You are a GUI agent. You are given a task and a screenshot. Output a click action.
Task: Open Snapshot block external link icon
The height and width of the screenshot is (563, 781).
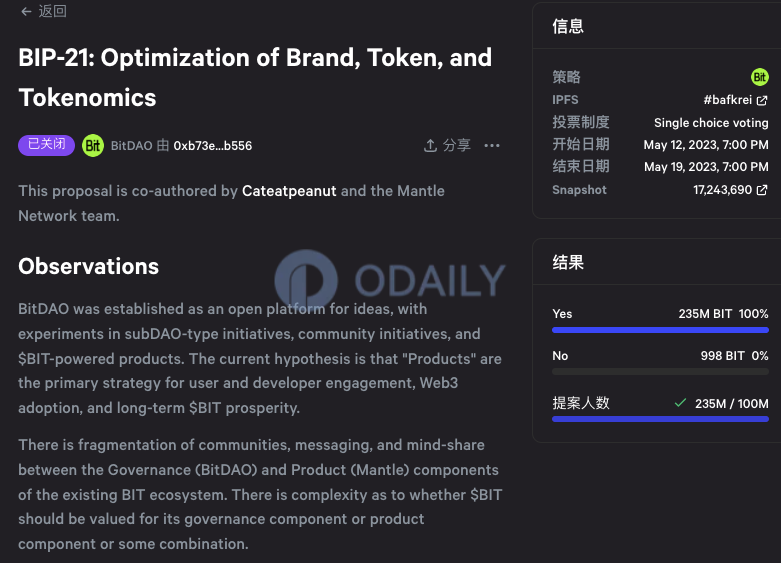[x=762, y=190]
